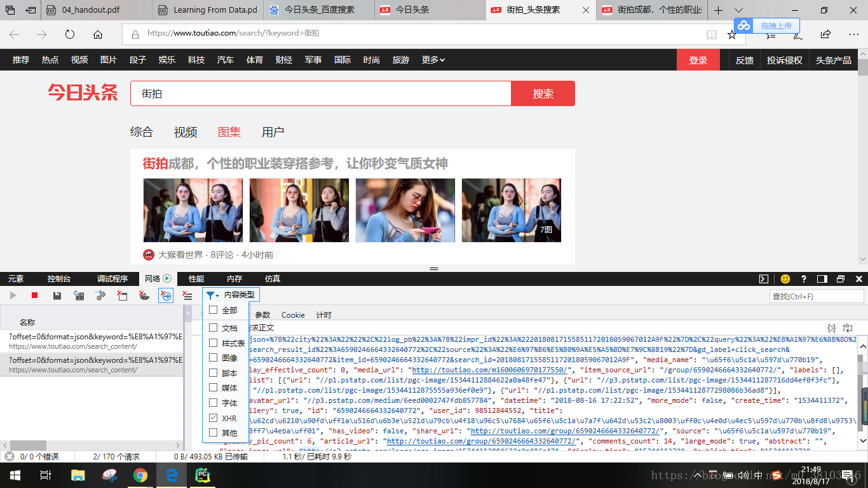The image size is (868, 488).
Task: Open devtools help question mark icon
Action: click(804, 279)
